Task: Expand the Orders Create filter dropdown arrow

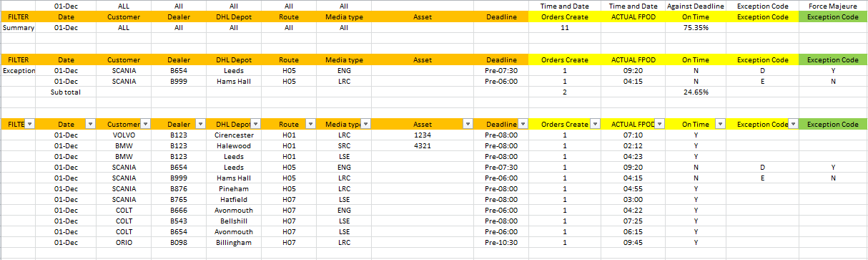Action: (x=594, y=124)
